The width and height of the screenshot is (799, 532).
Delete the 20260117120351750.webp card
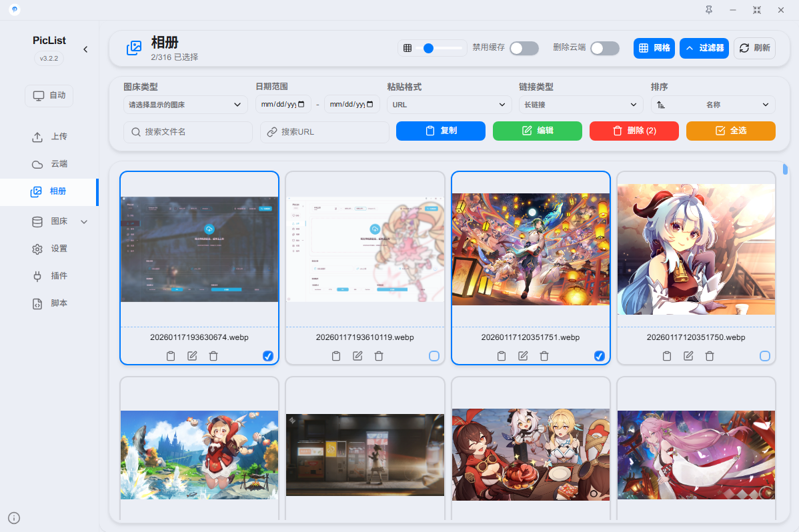(x=710, y=356)
